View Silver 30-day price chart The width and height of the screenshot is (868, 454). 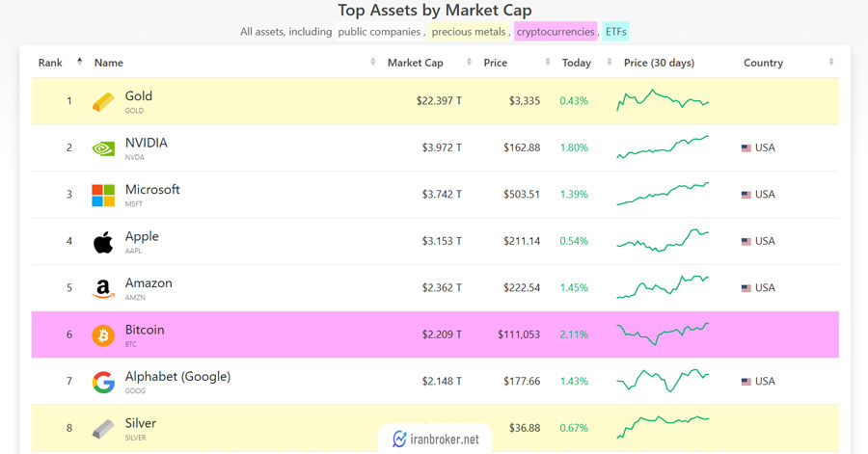point(663,427)
